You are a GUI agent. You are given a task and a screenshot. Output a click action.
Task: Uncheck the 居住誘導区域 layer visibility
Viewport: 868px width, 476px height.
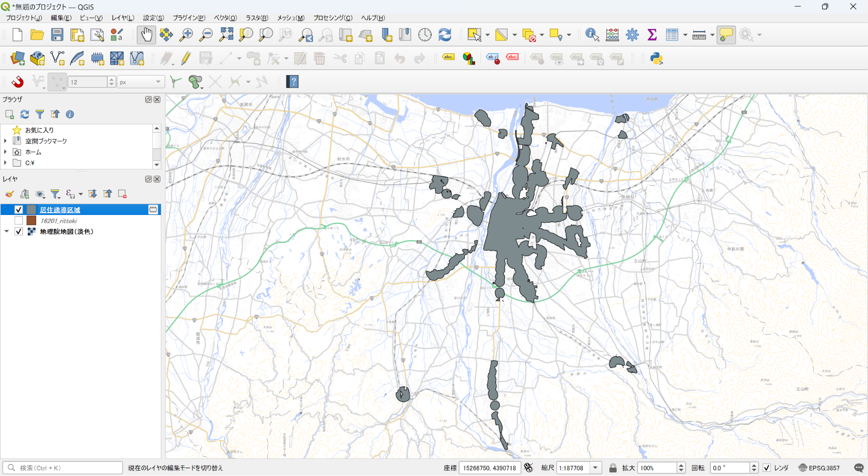[18, 210]
